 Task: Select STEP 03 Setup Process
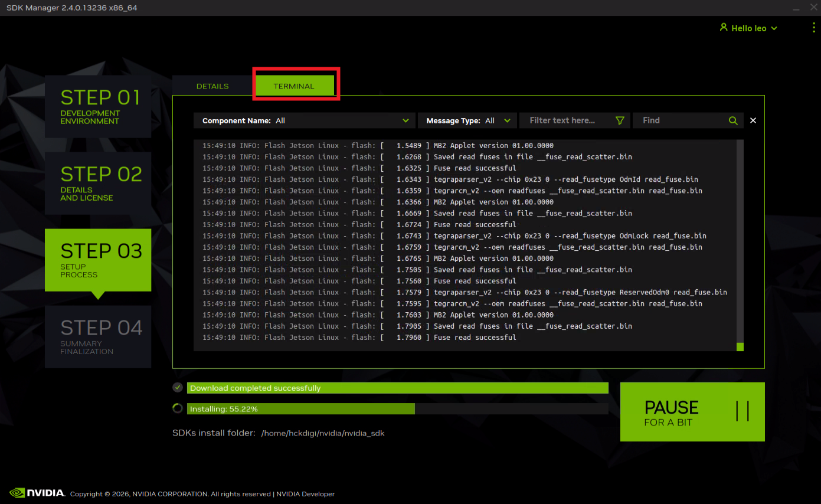tap(98, 260)
